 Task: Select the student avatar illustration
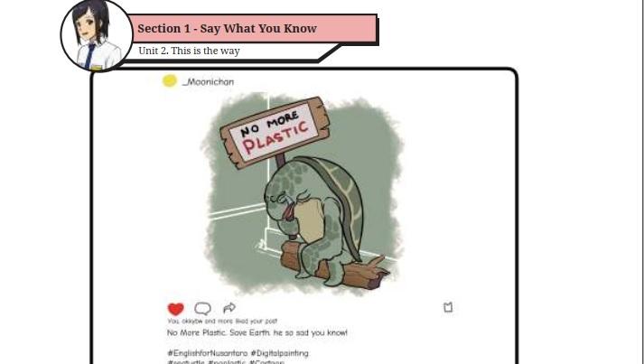tap(97, 35)
